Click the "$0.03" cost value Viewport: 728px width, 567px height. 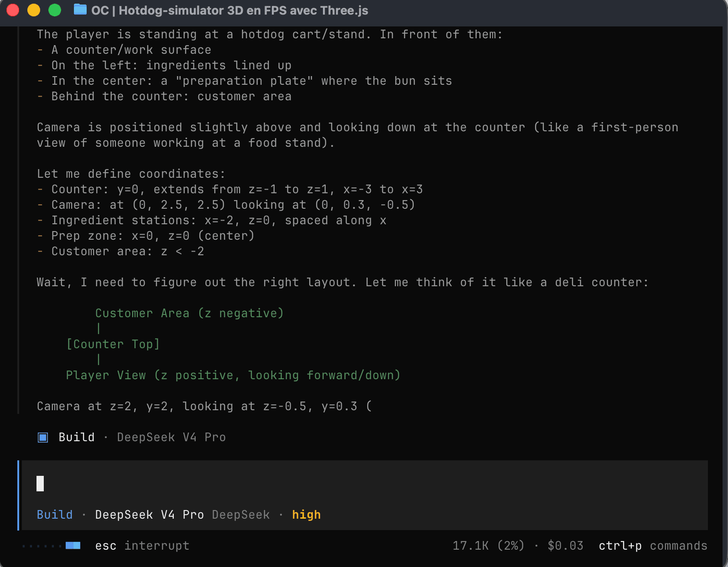(x=566, y=546)
